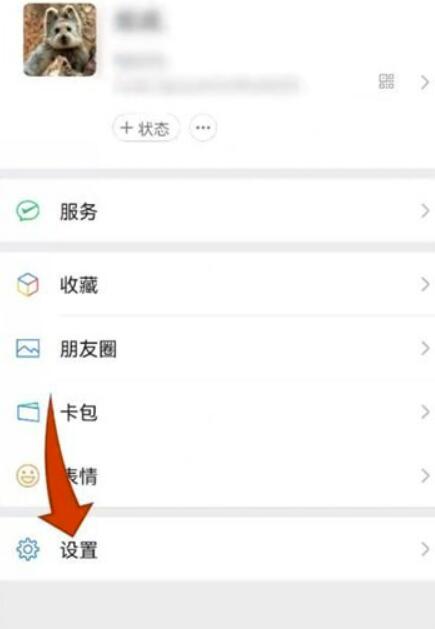This screenshot has width=435, height=629.
Task: Open the 收藏 menu entry
Action: point(218,284)
